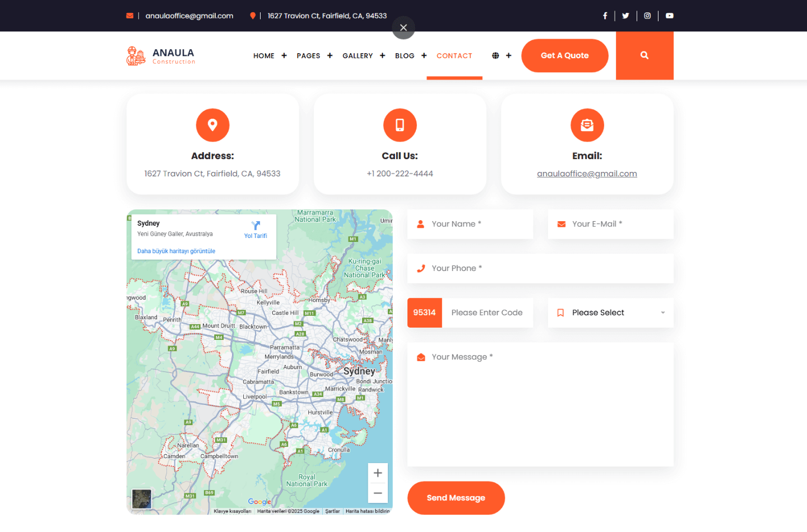
Task: Open the Facebook social icon
Action: pos(605,16)
